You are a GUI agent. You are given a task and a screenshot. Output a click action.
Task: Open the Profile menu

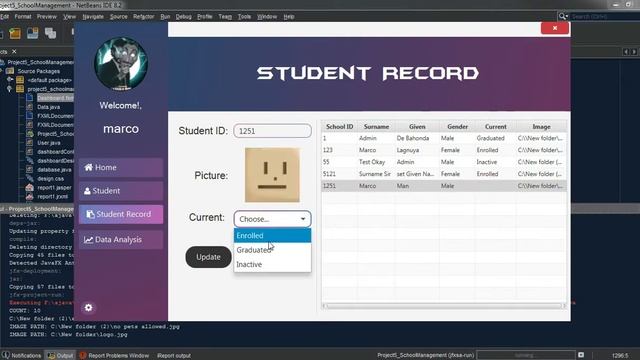pyautogui.click(x=205, y=17)
